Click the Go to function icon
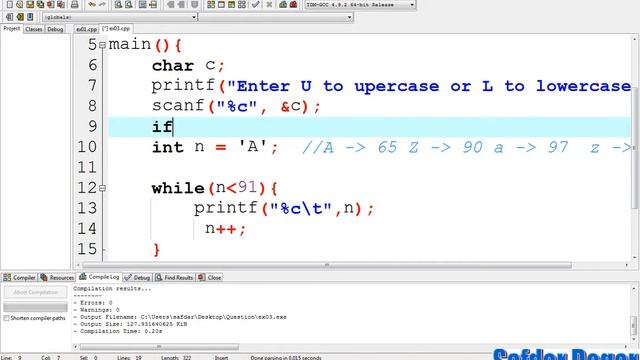Screen dimensions: 640x360 [x=142, y=5]
